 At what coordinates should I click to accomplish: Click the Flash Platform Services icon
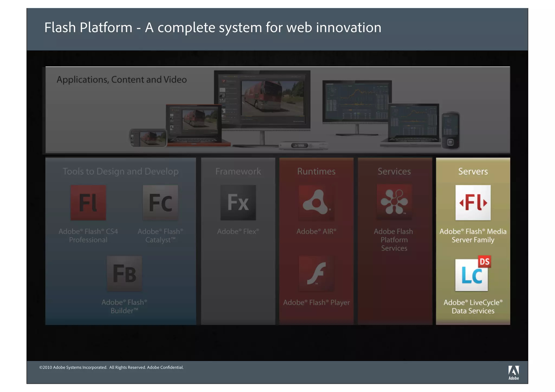click(x=394, y=202)
